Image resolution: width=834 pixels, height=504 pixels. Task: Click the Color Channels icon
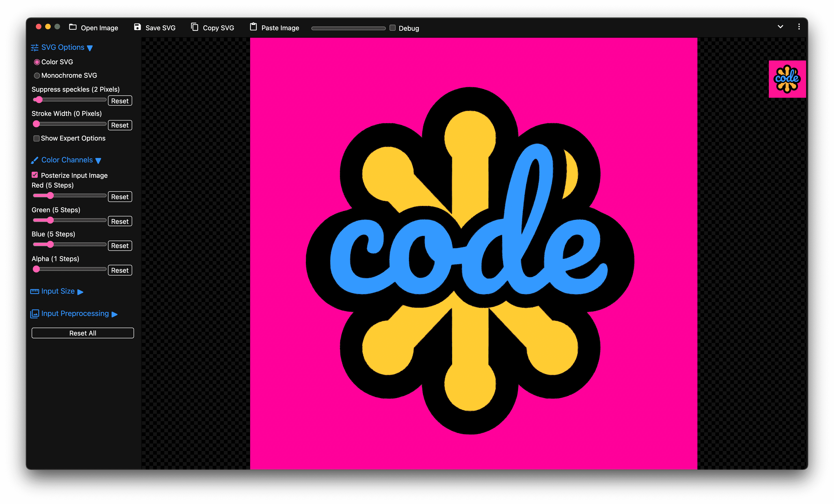tap(34, 160)
